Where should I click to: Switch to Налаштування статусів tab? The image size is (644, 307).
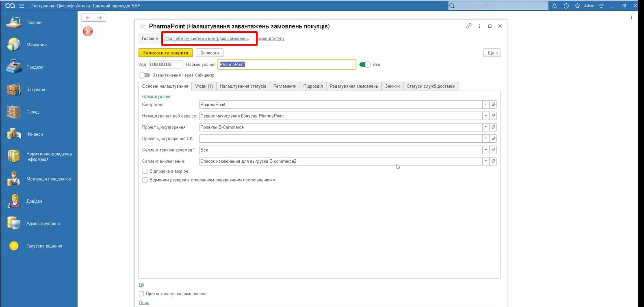[243, 86]
